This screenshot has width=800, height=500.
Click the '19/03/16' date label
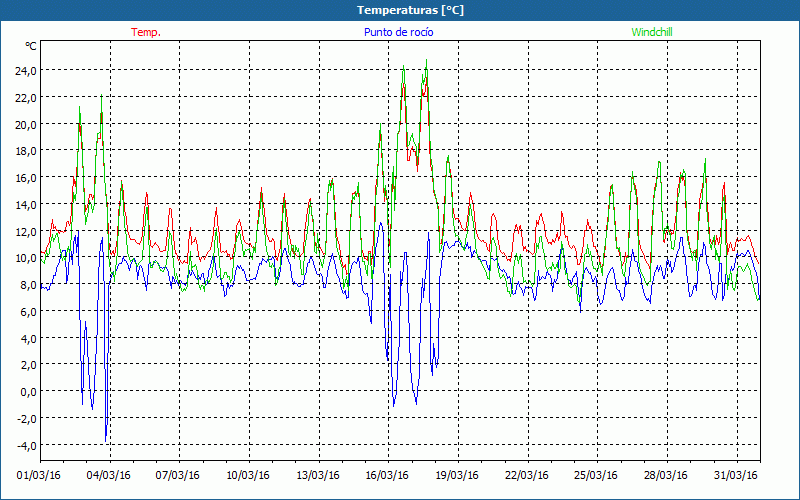pos(457,476)
